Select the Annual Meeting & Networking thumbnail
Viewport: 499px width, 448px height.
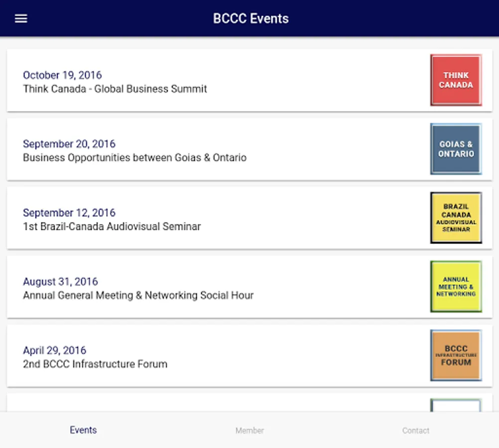pos(456,286)
